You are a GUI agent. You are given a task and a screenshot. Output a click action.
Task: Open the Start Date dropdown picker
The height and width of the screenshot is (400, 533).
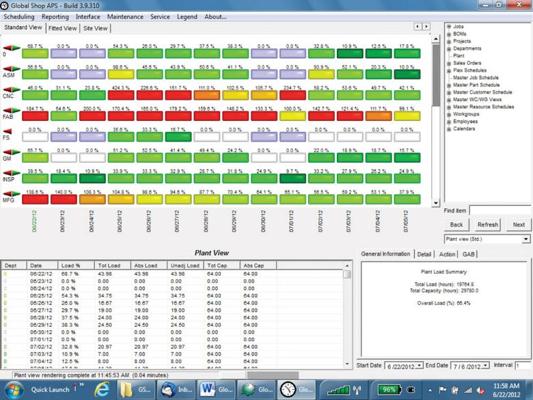[x=420, y=365]
